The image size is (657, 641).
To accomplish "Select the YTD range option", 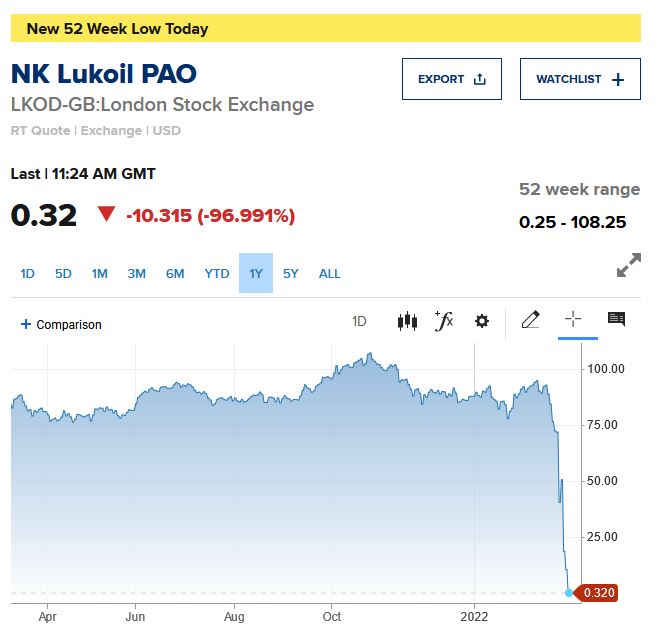I will (216, 273).
